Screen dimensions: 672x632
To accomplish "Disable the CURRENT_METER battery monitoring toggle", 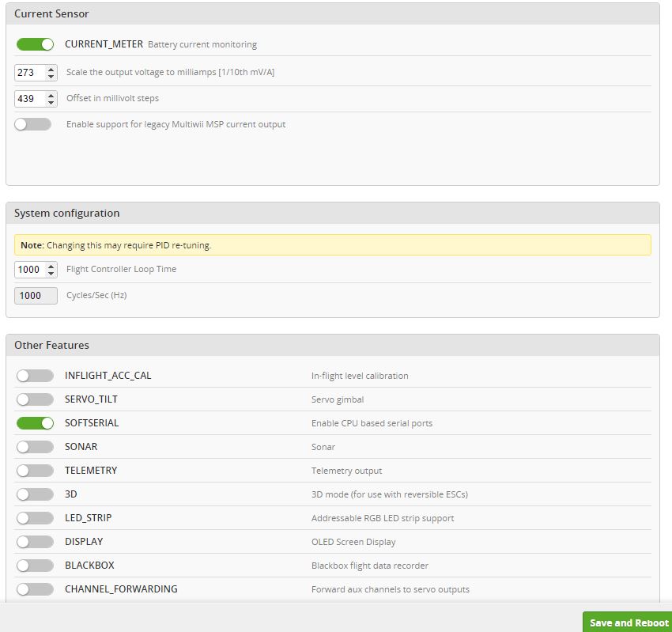I will pyautogui.click(x=35, y=44).
